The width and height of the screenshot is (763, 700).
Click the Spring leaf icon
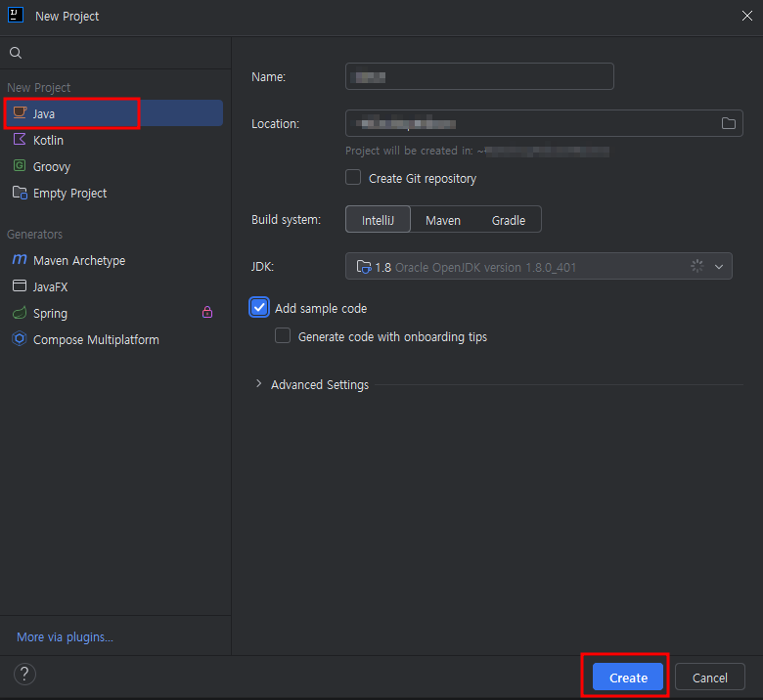coord(20,312)
